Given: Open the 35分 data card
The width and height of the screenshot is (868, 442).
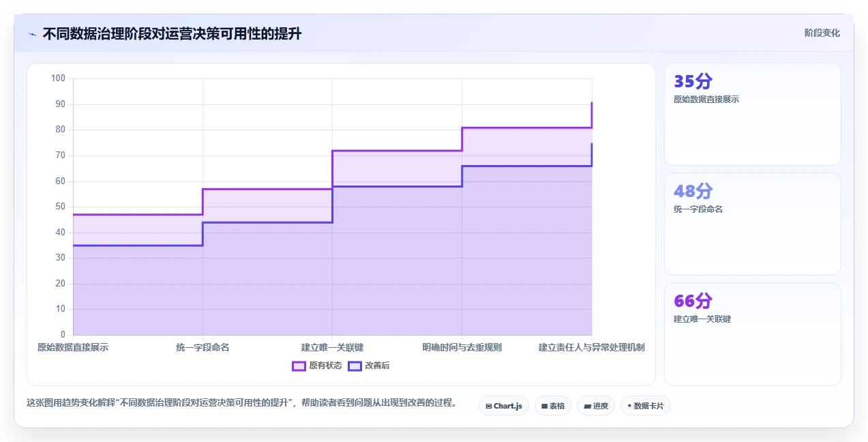Looking at the screenshot, I should (x=753, y=115).
